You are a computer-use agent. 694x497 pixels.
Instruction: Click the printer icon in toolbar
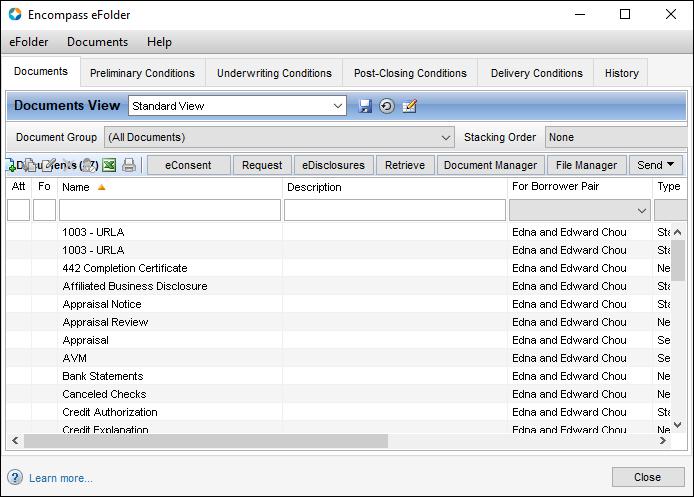coord(129,165)
